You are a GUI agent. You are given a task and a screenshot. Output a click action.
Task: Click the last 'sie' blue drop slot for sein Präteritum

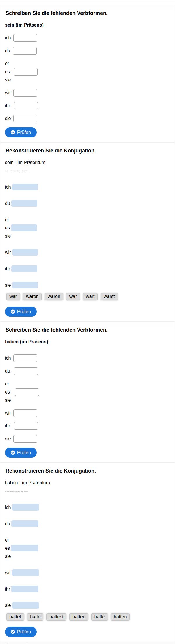click(x=25, y=285)
